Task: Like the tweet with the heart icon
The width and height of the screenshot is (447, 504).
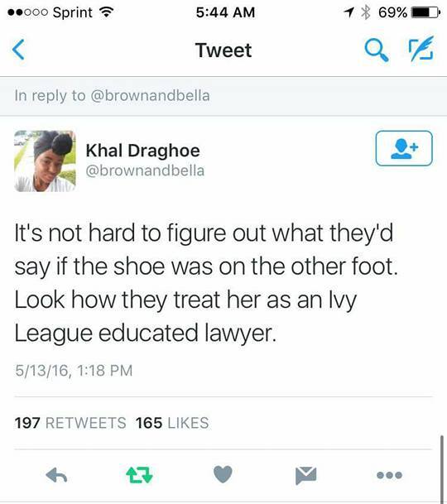Action: 223,474
